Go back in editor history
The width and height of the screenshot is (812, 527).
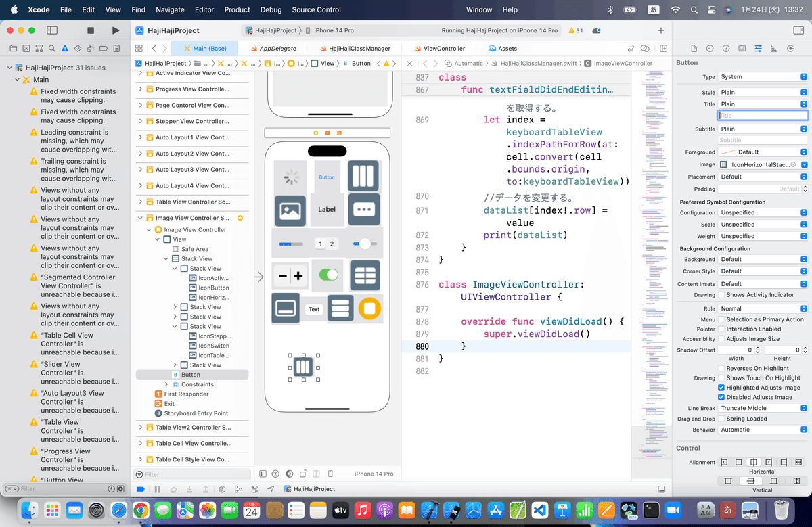tap(154, 49)
